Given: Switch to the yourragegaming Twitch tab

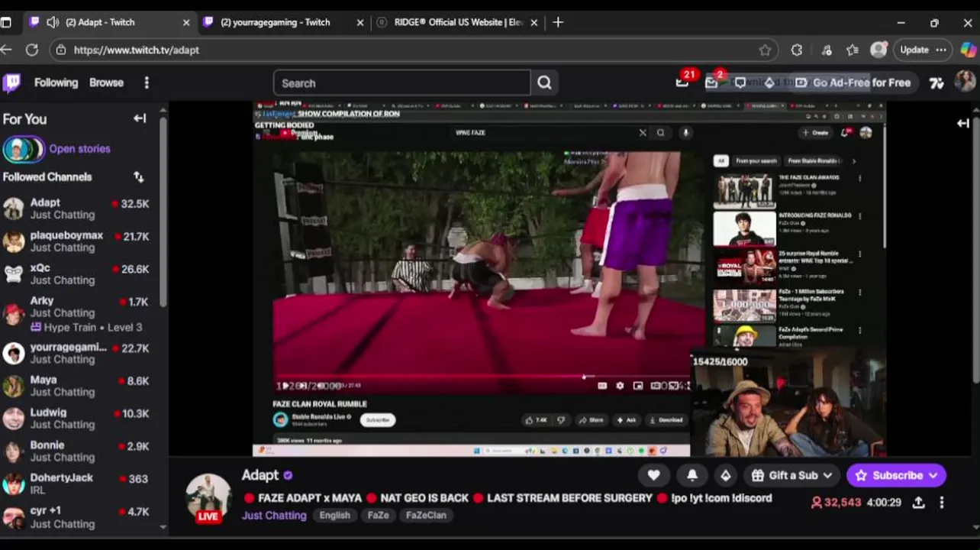Looking at the screenshot, I should click(275, 22).
